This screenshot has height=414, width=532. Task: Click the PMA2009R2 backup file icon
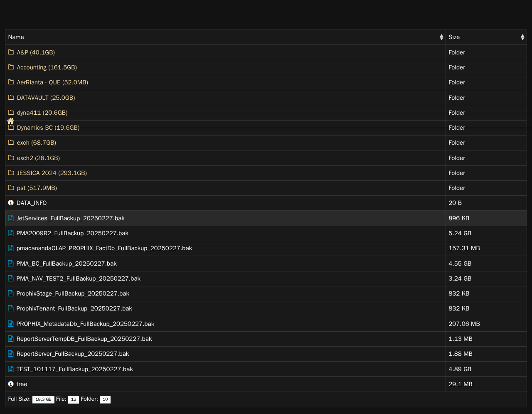tap(11, 233)
